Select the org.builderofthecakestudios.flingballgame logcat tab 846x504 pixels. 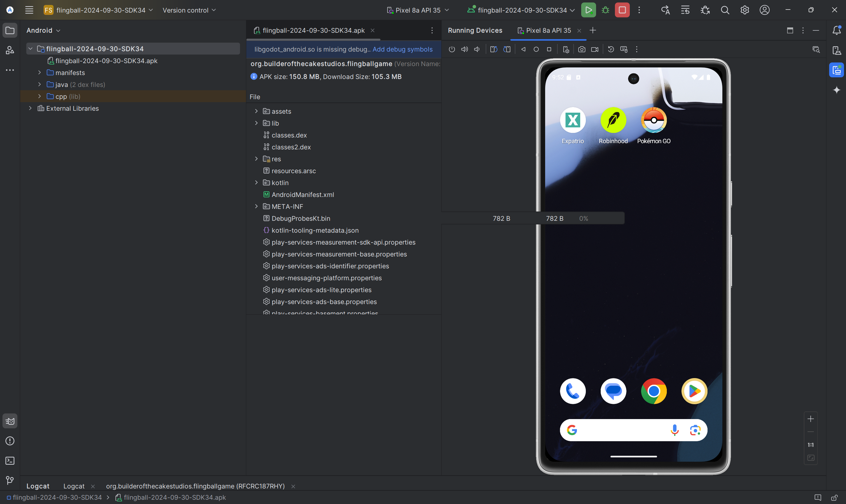[x=196, y=486]
